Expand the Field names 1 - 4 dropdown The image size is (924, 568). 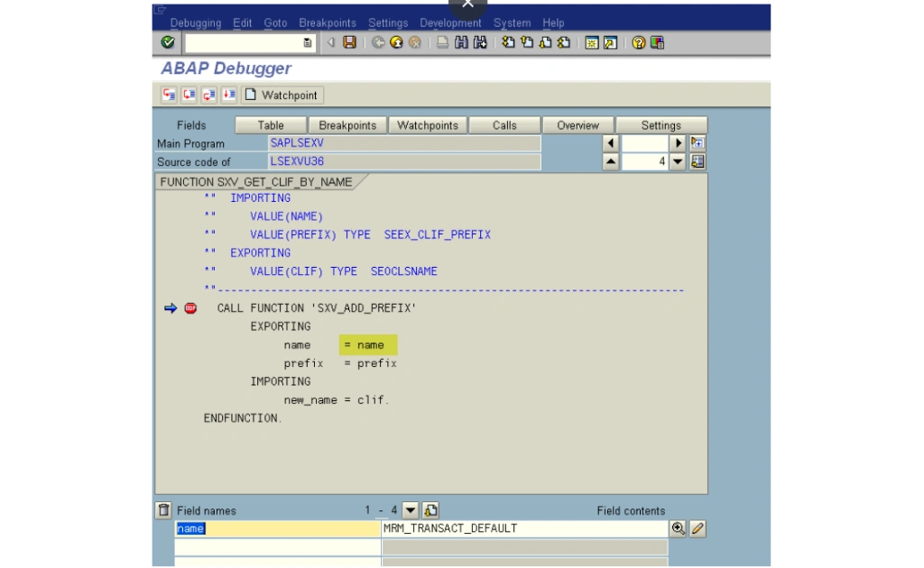coord(411,509)
